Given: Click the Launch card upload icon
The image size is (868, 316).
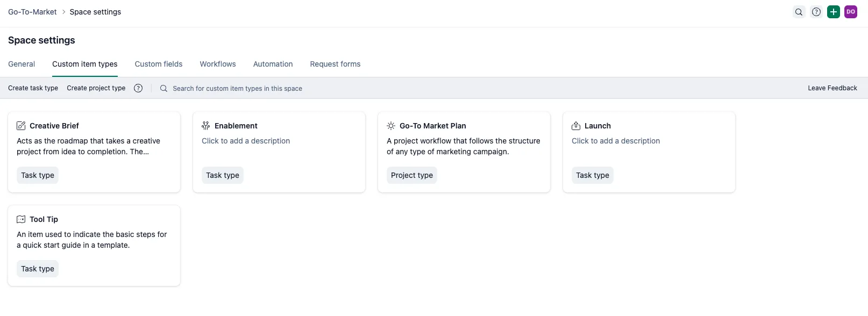Looking at the screenshot, I should (x=576, y=126).
